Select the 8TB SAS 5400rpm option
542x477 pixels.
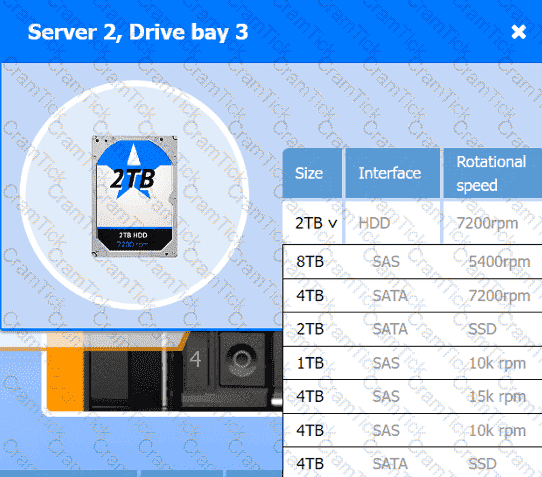click(x=412, y=261)
